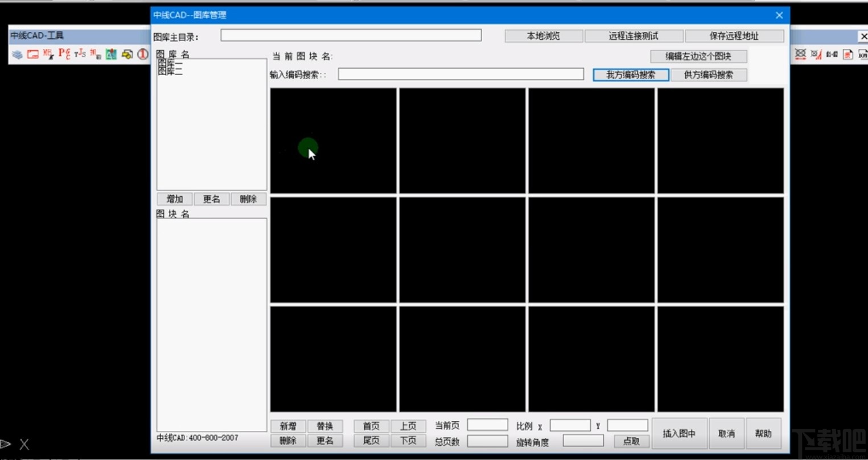Click the 点取 button for rotation angle
Image resolution: width=868 pixels, height=460 pixels.
(632, 441)
